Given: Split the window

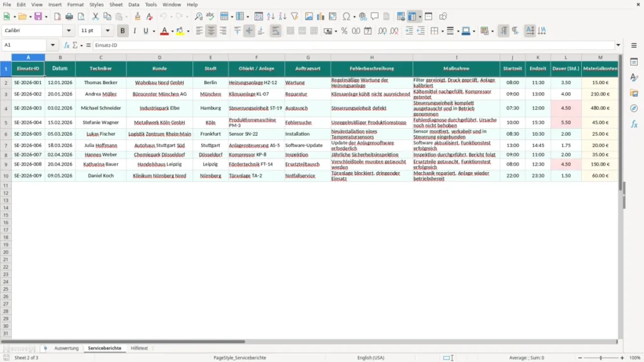Looking at the screenshot, I should pos(429,16).
